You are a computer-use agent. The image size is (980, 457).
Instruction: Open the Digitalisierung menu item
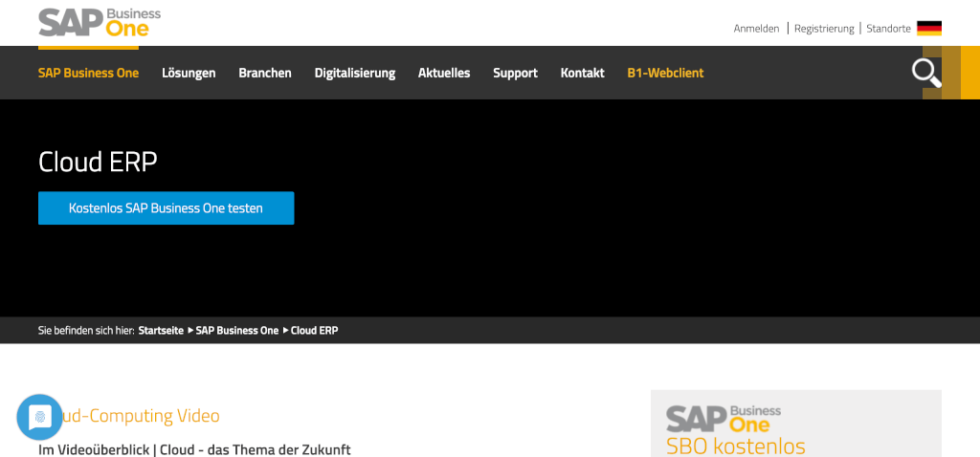(355, 73)
